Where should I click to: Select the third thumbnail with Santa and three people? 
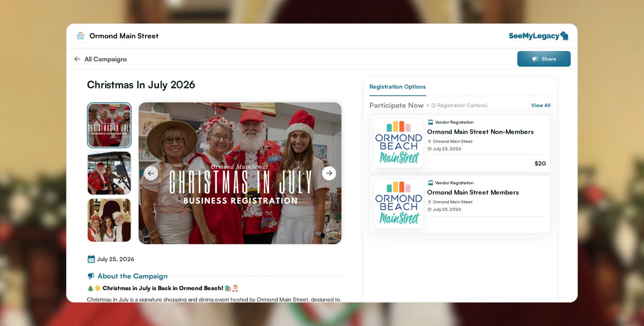(109, 220)
